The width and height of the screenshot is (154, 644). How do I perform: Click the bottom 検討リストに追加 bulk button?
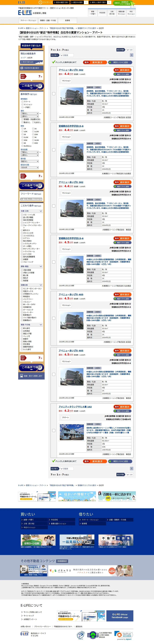coord(120,461)
